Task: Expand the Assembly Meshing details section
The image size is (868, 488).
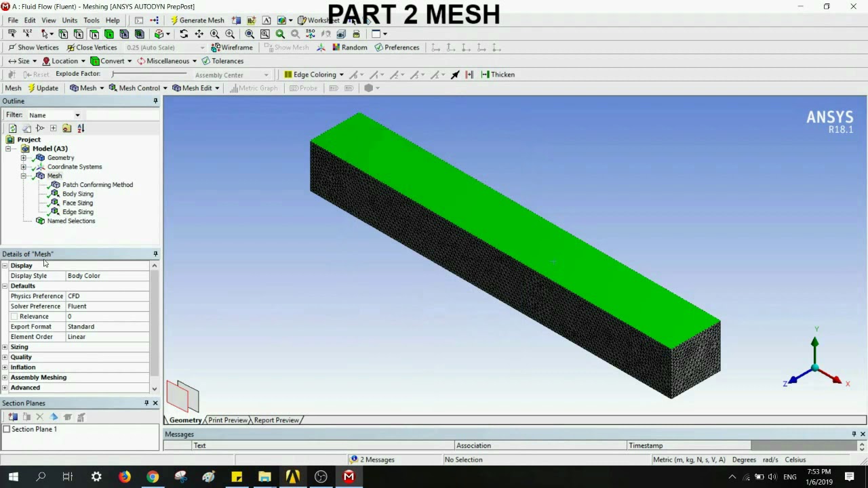Action: 5,378
